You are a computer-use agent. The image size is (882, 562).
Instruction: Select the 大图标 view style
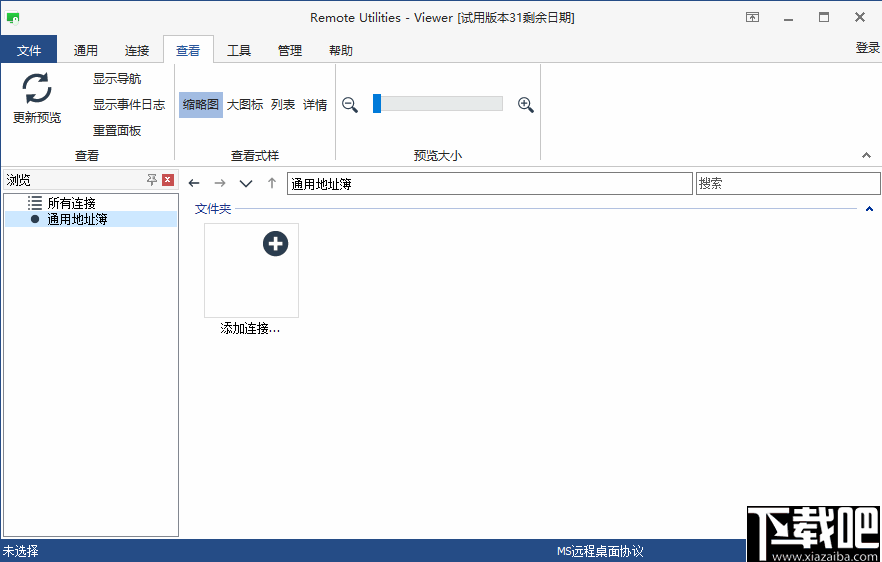pyautogui.click(x=245, y=105)
